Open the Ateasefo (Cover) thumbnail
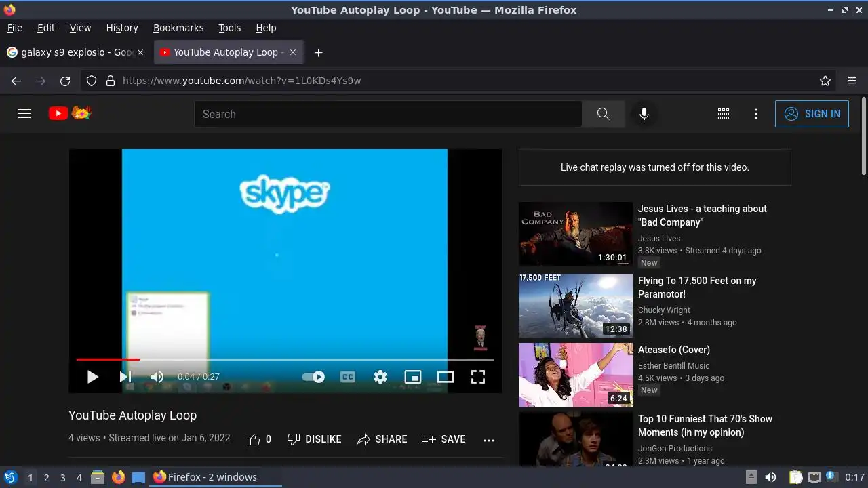 [576, 375]
